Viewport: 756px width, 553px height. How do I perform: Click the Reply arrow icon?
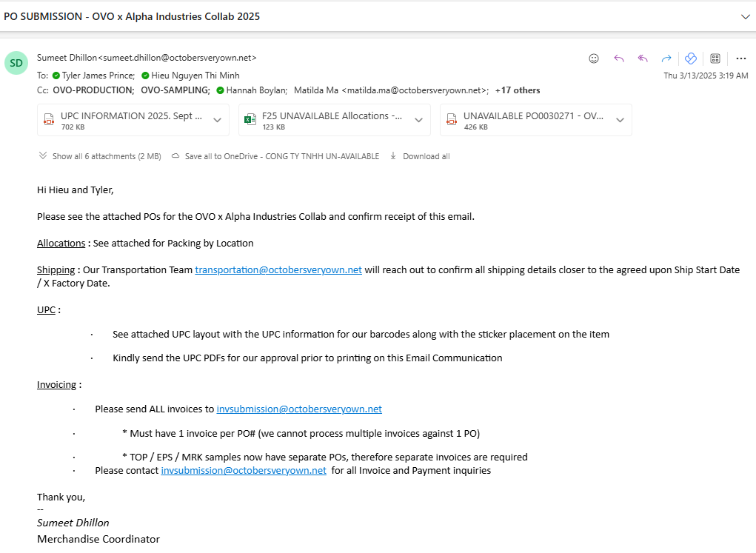(619, 58)
